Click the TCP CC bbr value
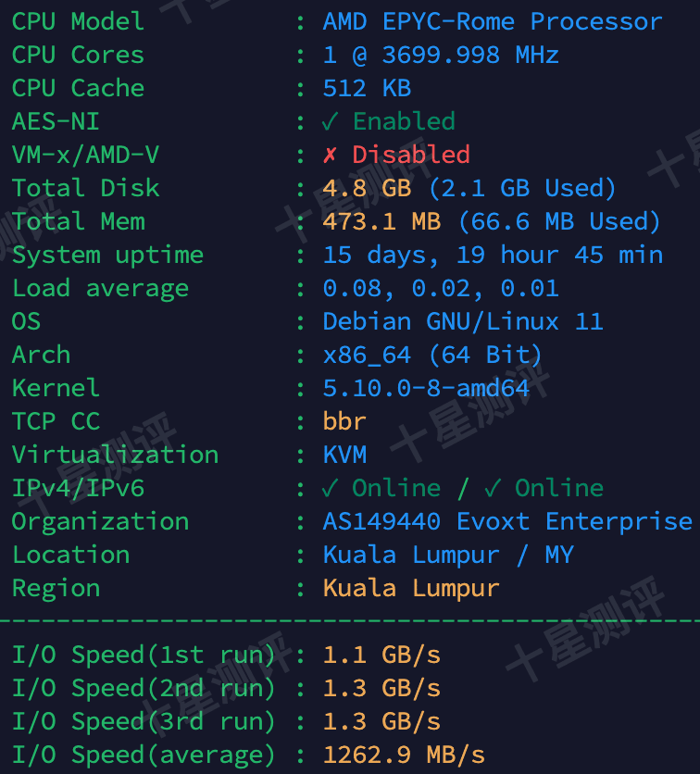This screenshot has width=700, height=774. click(x=344, y=421)
